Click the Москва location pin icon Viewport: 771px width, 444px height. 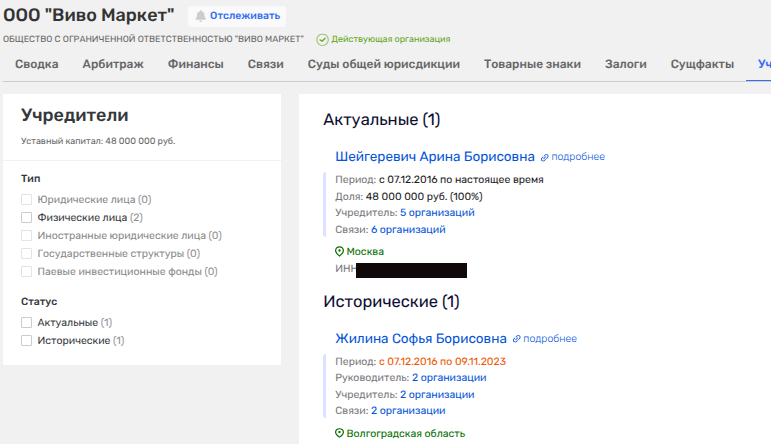click(340, 252)
